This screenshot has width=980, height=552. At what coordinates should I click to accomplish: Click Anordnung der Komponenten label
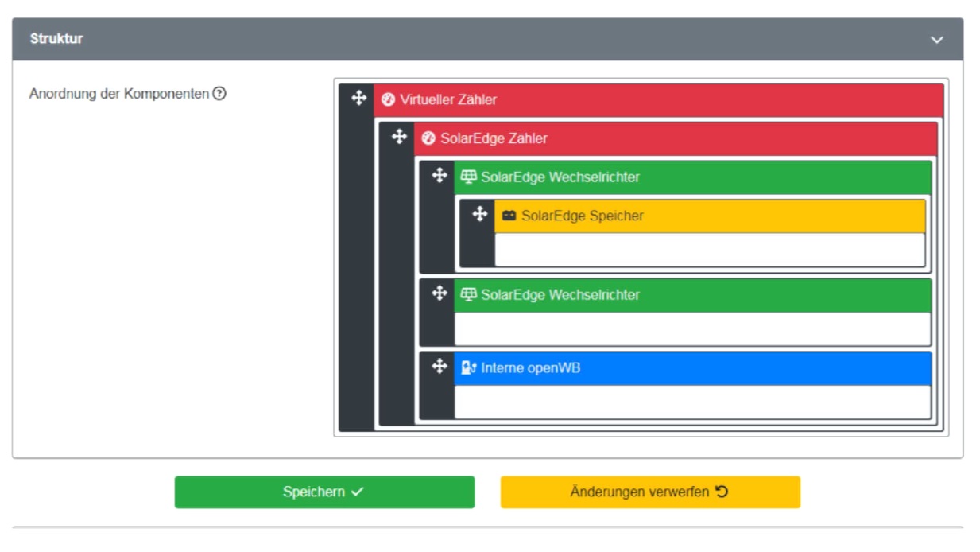(119, 94)
